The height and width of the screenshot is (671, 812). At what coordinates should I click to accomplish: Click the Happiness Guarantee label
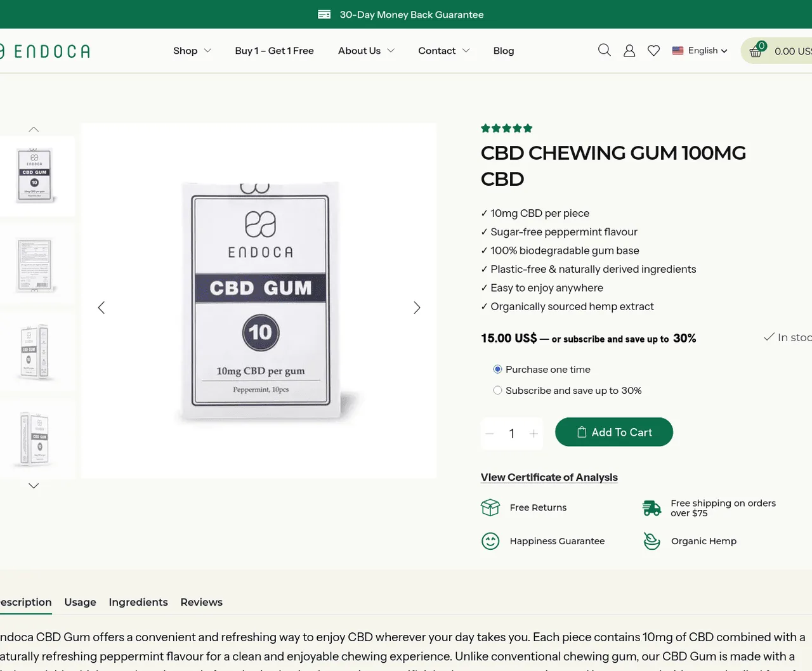pyautogui.click(x=557, y=541)
